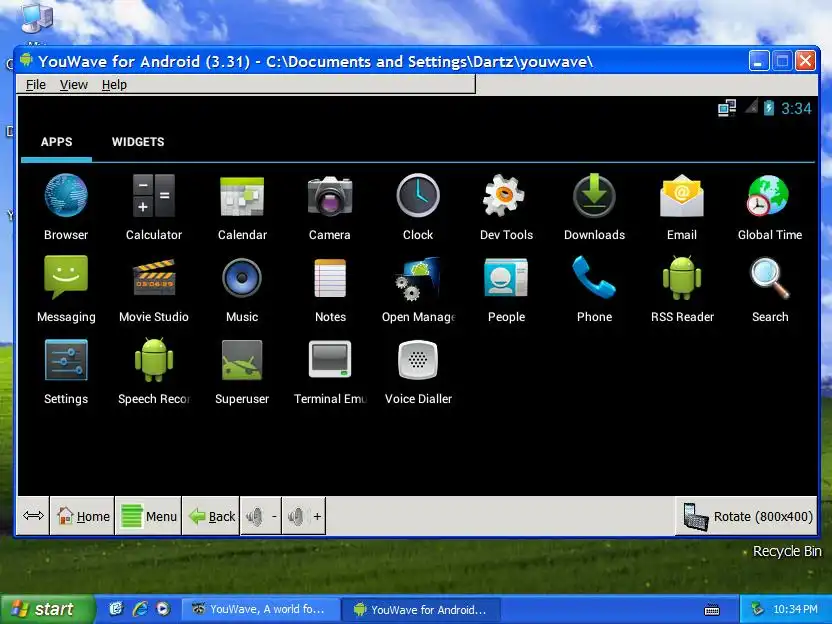
Task: Launch the RSS Reader app
Action: click(682, 289)
